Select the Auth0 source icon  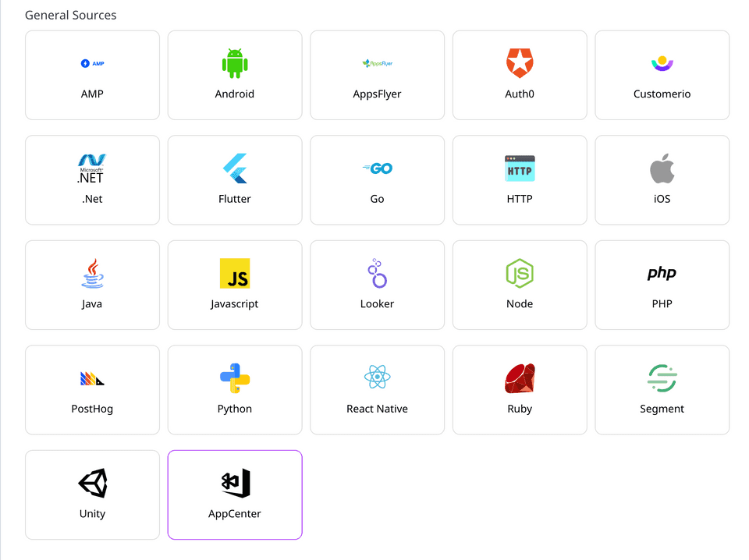(520, 63)
